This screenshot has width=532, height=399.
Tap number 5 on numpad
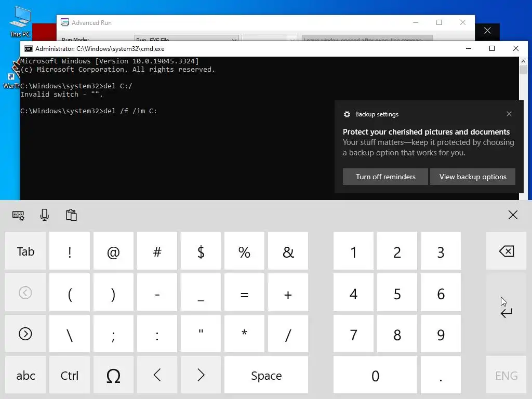click(397, 292)
